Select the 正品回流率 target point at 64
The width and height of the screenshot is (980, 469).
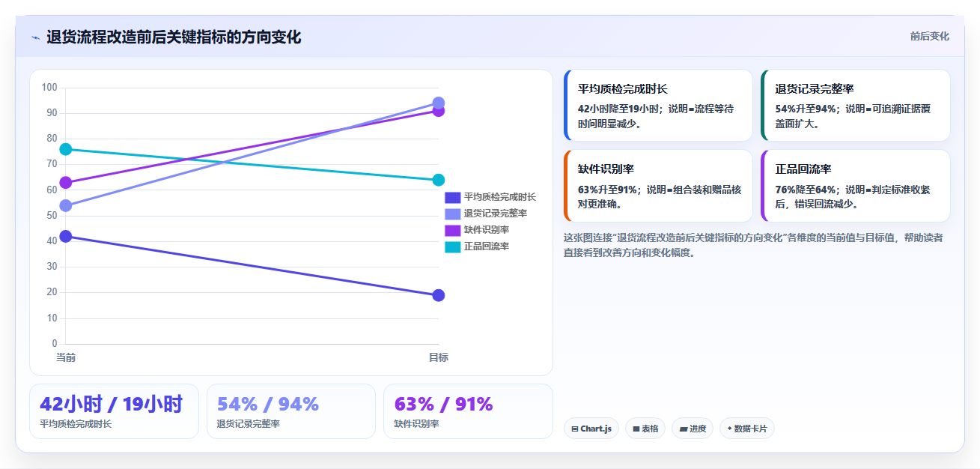pos(439,180)
